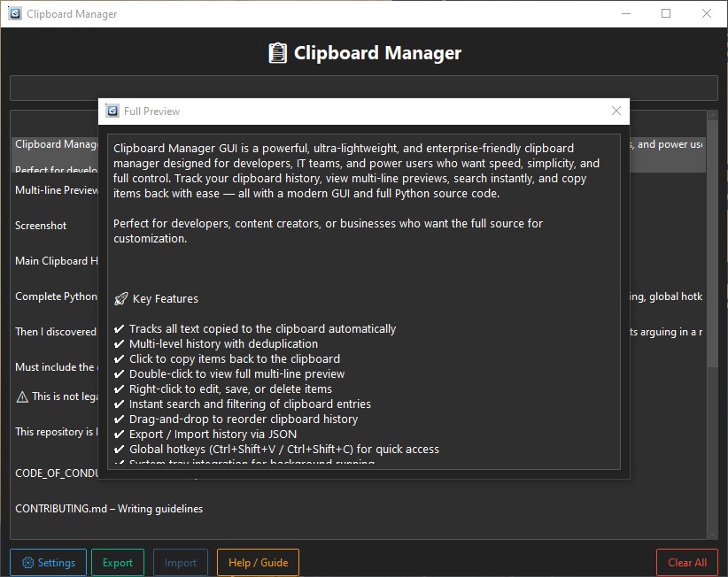Viewport: 728px width, 577px height.
Task: Click the red Clear All button
Action: pyautogui.click(x=687, y=562)
